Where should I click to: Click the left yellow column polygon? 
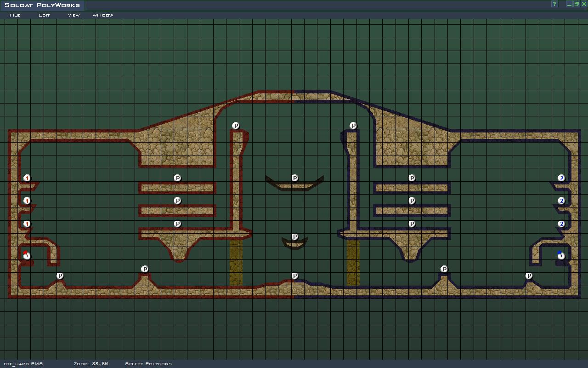pyautogui.click(x=236, y=262)
